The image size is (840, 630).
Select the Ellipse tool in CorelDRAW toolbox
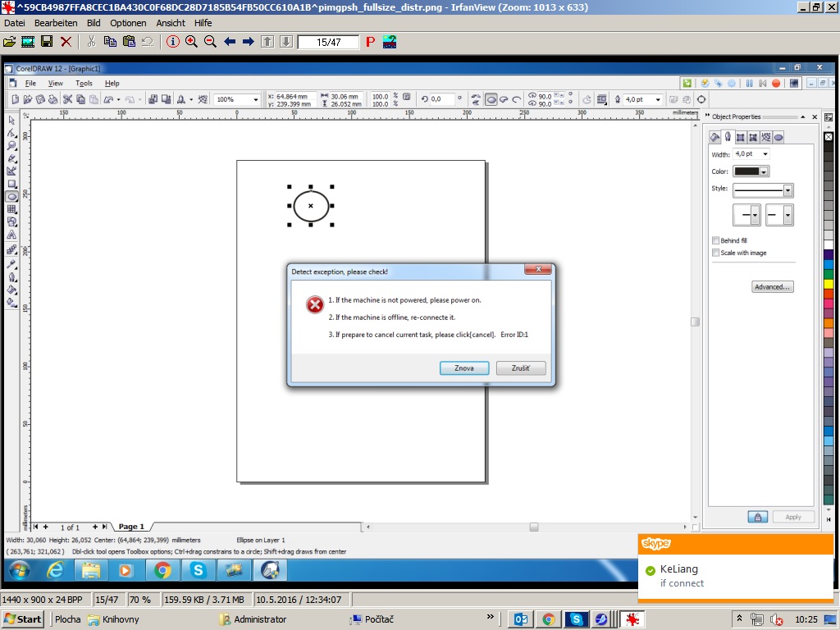pos(12,197)
